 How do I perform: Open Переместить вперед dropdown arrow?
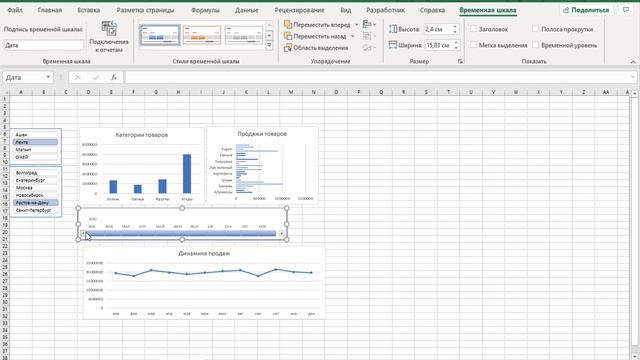[x=356, y=25]
